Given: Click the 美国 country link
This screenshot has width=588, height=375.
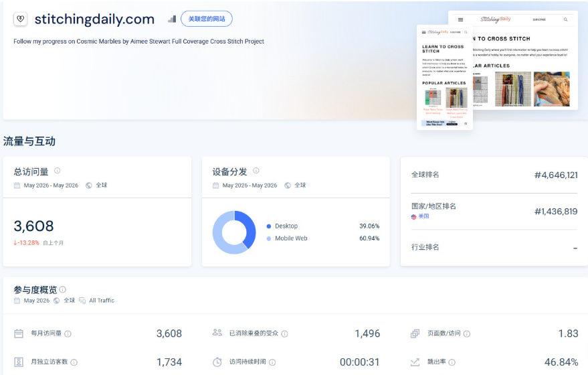Looking at the screenshot, I should click(423, 216).
